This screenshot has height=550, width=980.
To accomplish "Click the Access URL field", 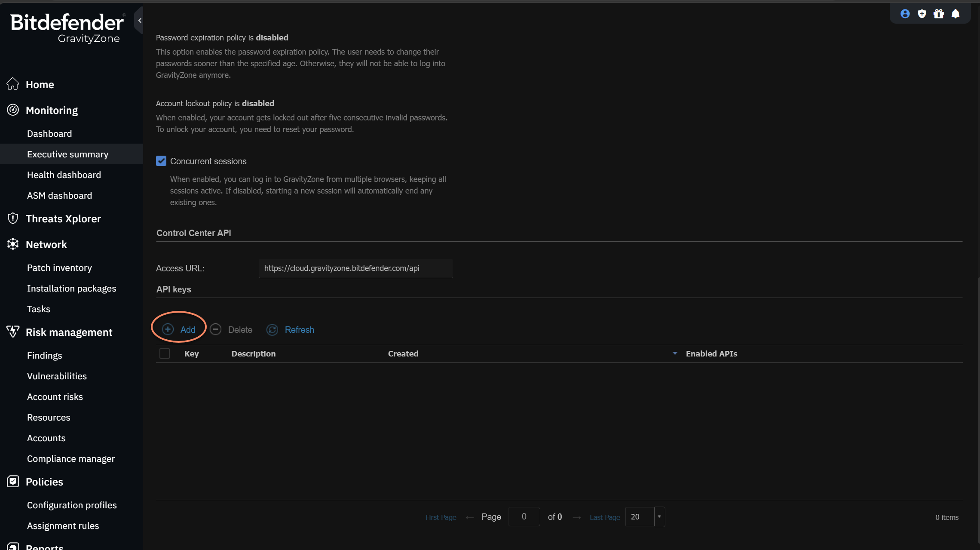I will pos(355,268).
